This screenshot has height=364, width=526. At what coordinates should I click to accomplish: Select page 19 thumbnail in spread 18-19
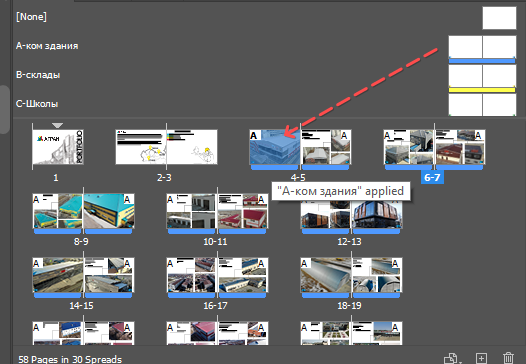point(377,275)
